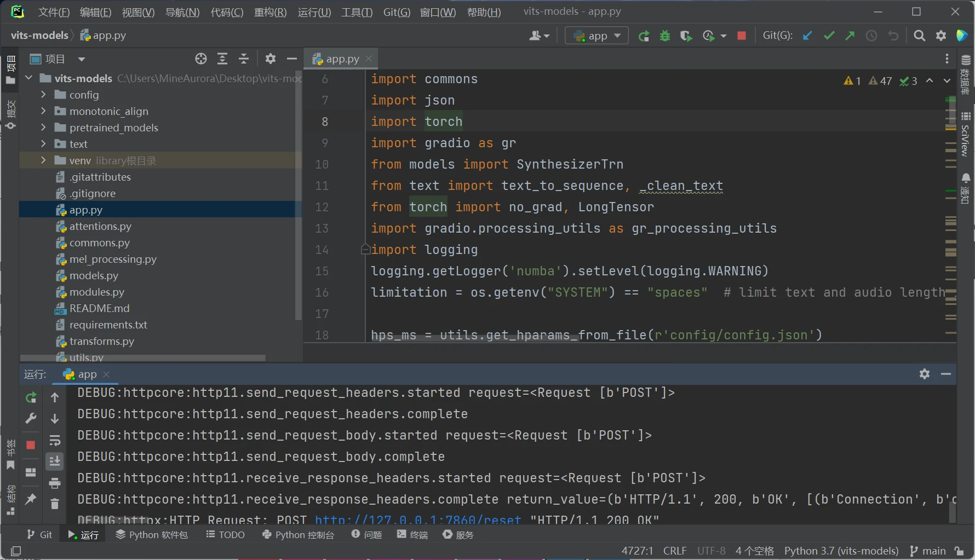The width and height of the screenshot is (975, 560).
Task: Open project view dropdown arrow
Action: tap(82, 59)
